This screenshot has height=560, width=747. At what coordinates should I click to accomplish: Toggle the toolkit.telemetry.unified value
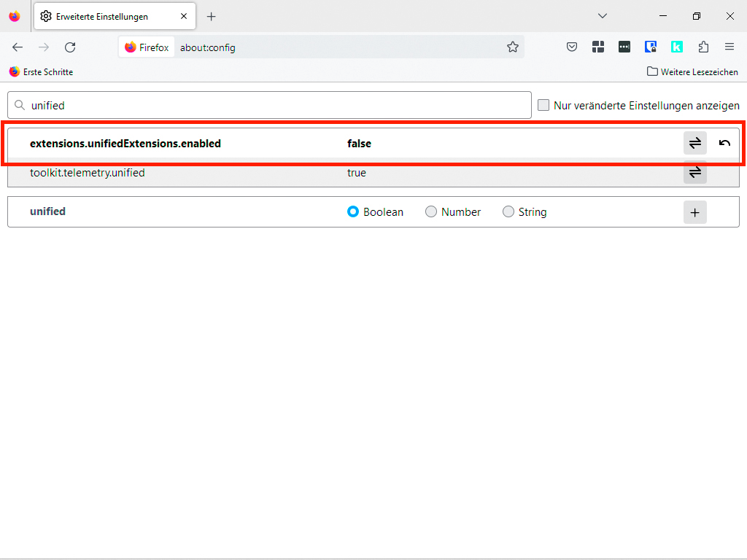(x=694, y=173)
